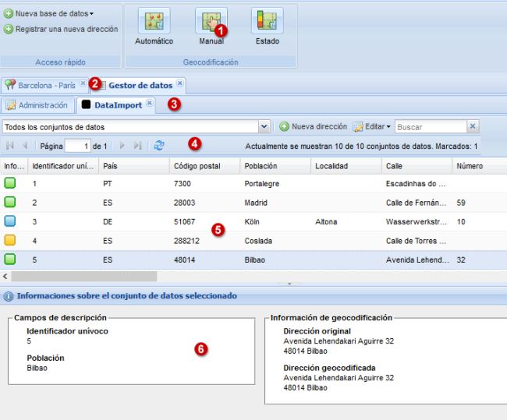Click the horizontal scrollbar thumb
Screen dimensions: 507x420
coord(84,276)
